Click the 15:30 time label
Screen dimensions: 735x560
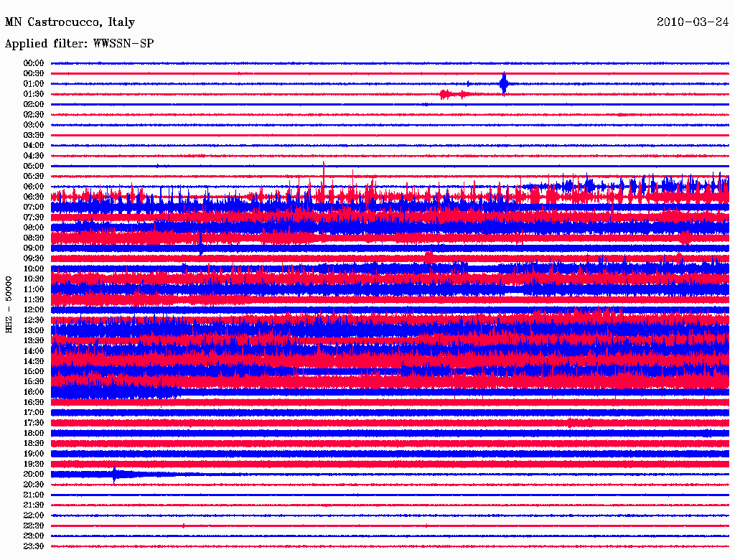(x=34, y=382)
